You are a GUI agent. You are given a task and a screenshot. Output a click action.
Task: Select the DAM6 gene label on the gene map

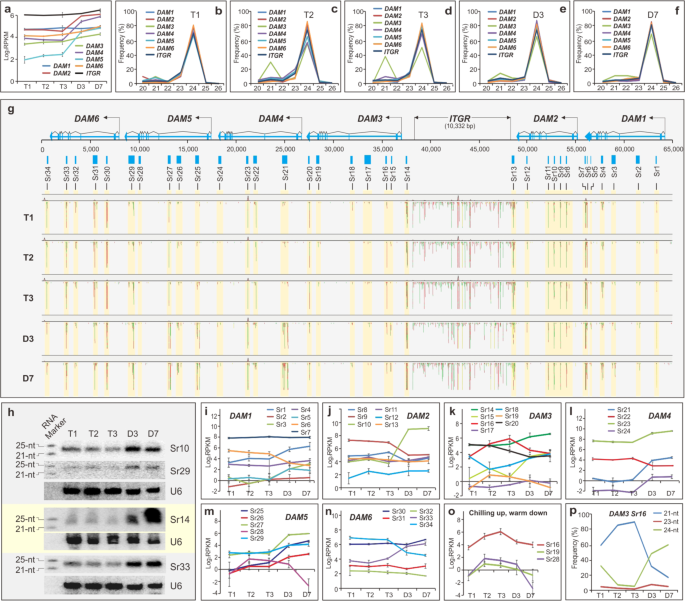(x=86, y=118)
